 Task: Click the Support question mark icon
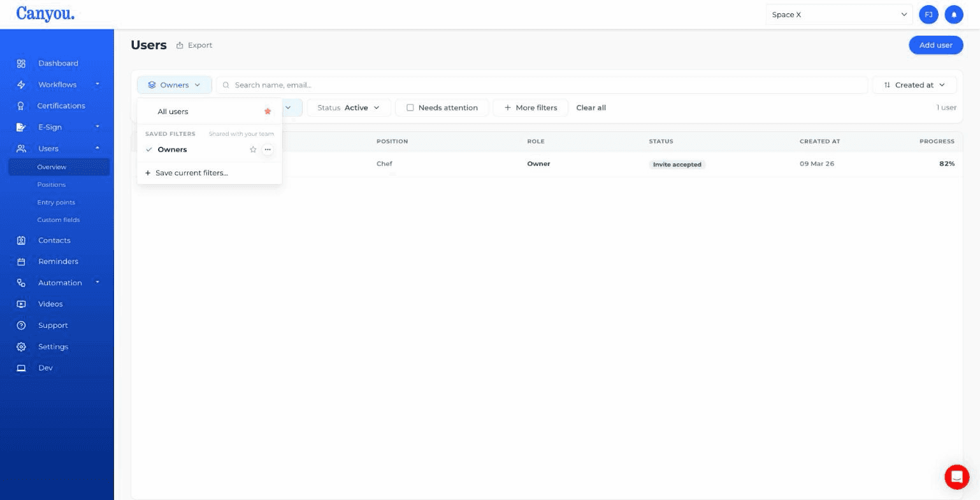21,325
